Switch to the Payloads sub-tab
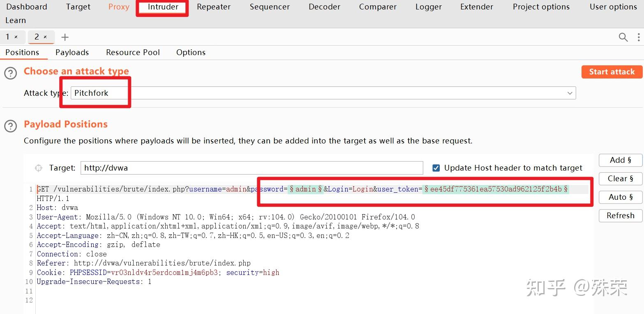 pos(72,52)
